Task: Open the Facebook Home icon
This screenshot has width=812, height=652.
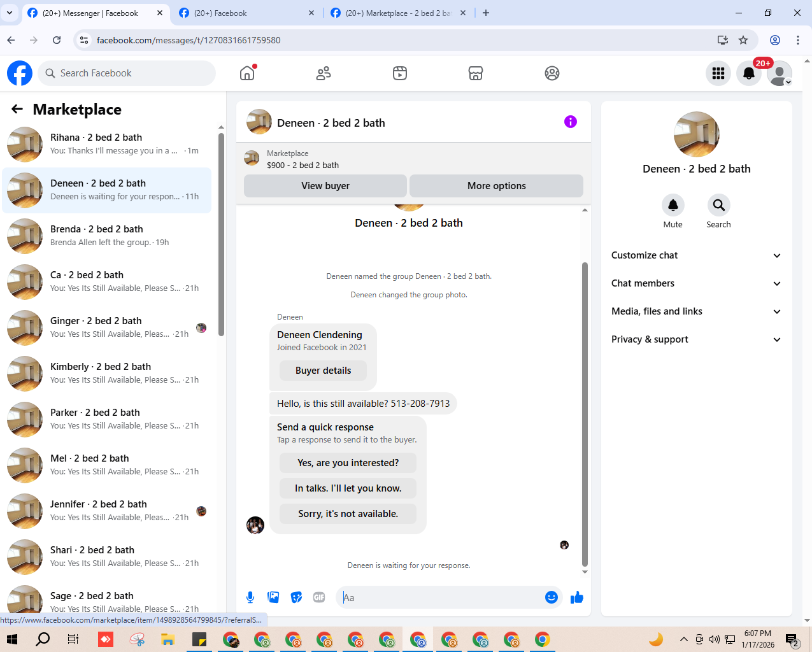Action: tap(247, 73)
